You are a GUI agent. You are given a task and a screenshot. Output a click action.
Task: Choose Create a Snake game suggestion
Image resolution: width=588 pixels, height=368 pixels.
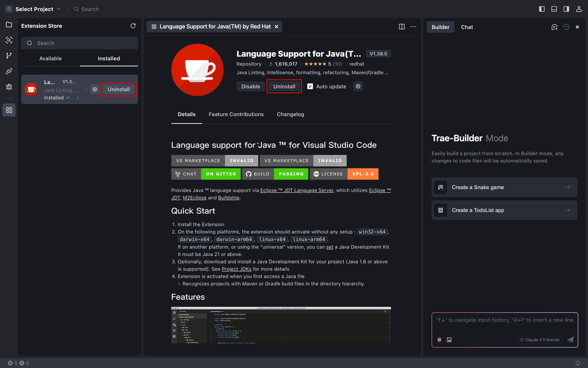504,187
